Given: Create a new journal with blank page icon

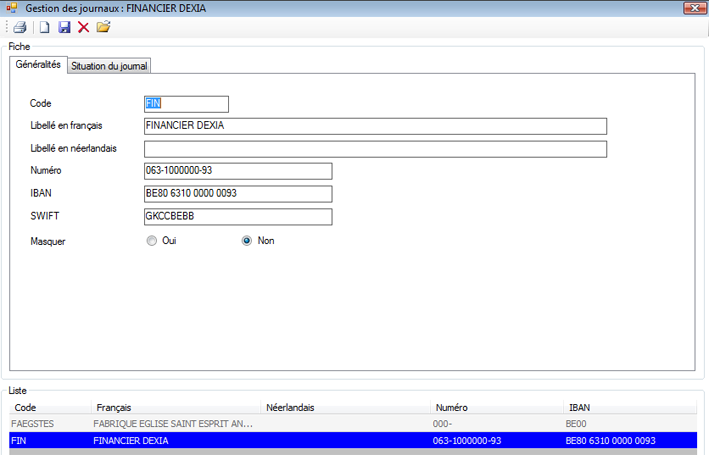Looking at the screenshot, I should point(44,27).
